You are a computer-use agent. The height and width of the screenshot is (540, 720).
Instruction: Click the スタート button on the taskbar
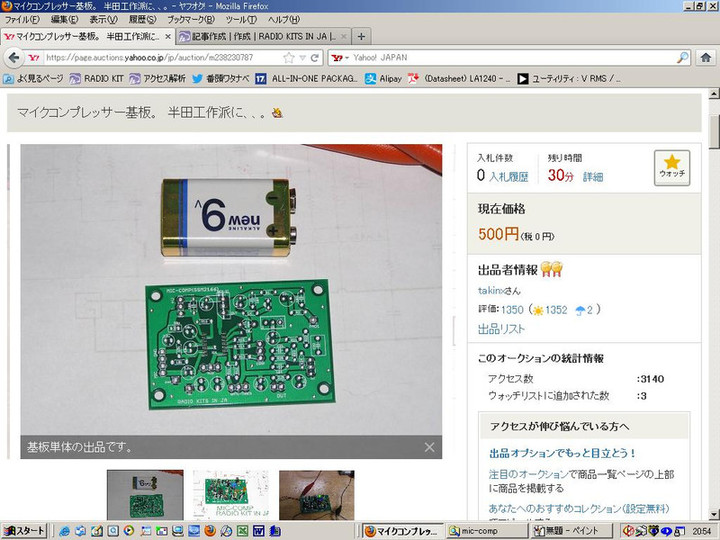point(24,531)
